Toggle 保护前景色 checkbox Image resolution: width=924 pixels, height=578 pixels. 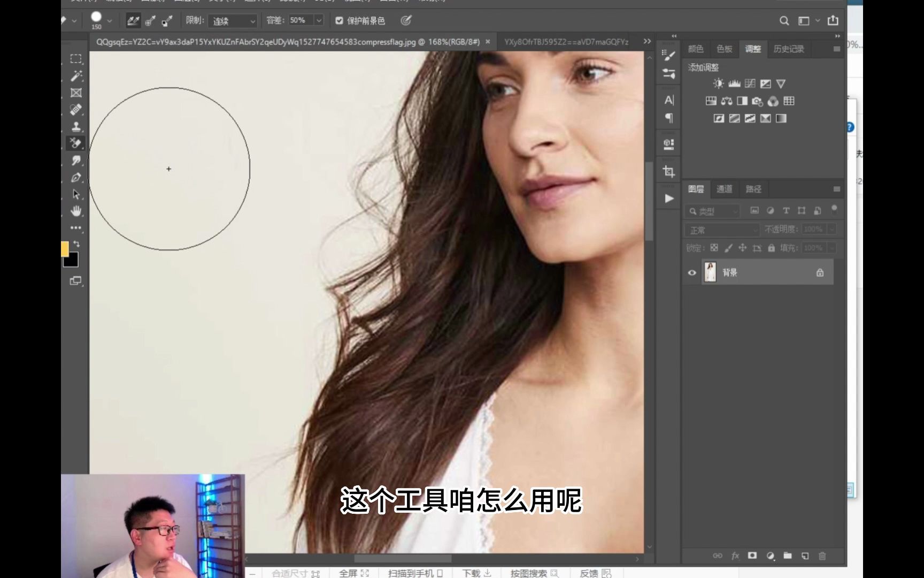[x=339, y=20]
